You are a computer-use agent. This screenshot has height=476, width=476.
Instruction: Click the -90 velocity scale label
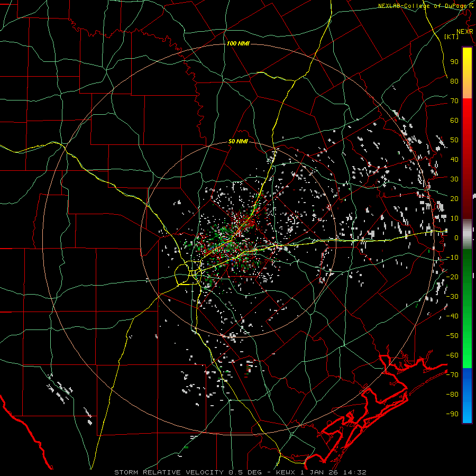click(452, 414)
